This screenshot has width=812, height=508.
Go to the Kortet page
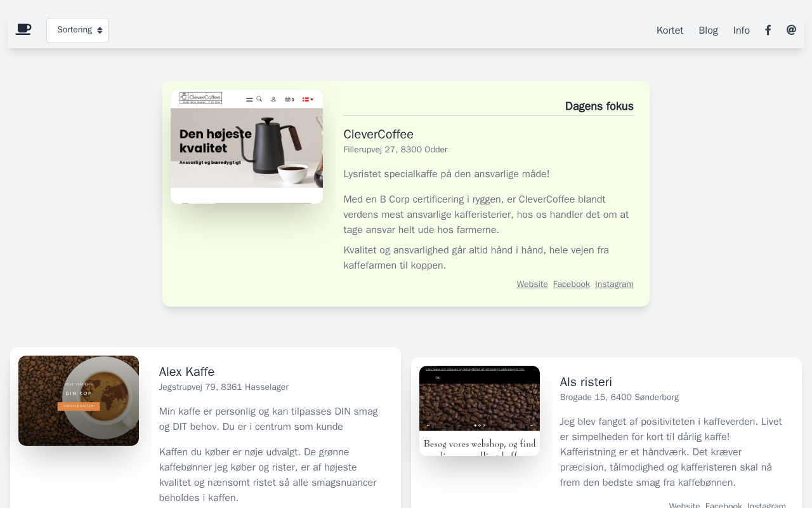coord(670,30)
